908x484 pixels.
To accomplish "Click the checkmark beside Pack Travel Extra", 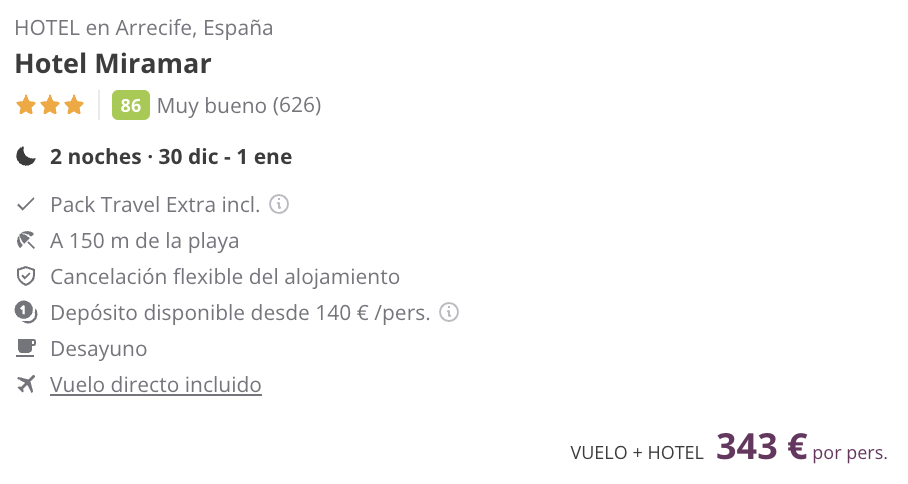I will point(25,204).
